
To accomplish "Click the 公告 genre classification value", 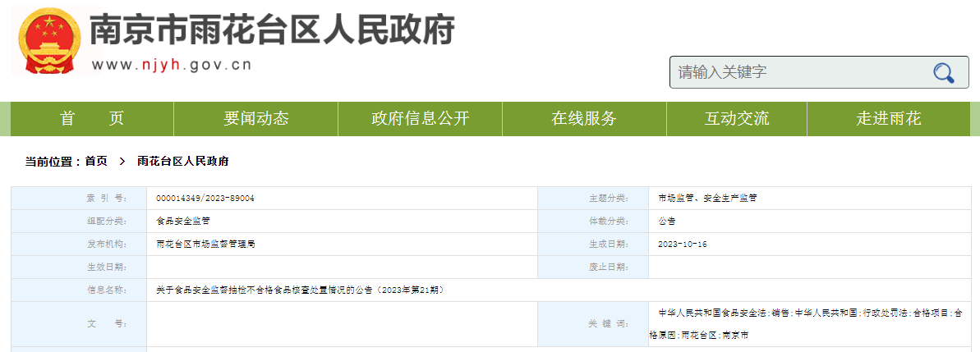I will click(x=666, y=222).
